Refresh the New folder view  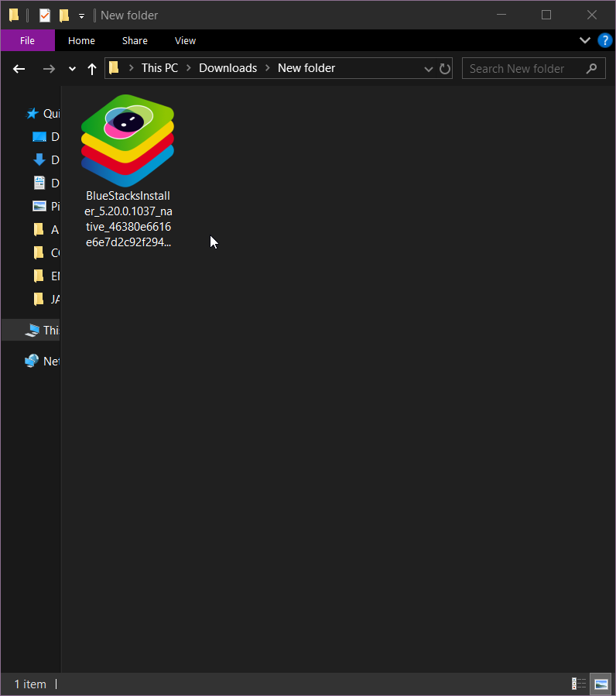pyautogui.click(x=445, y=69)
